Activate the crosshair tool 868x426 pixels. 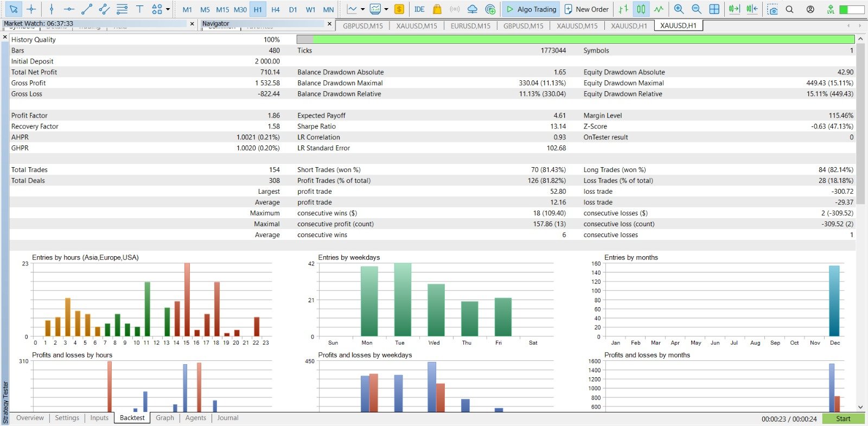coord(31,9)
